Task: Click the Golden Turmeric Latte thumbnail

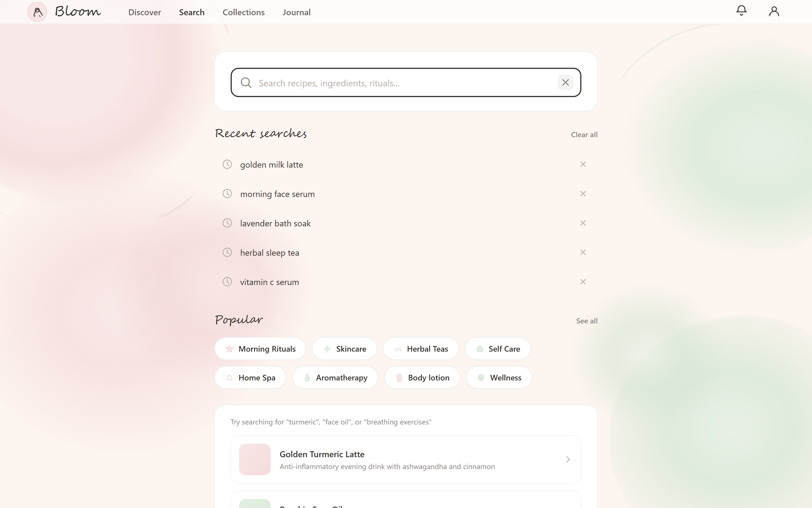Action: 255,459
